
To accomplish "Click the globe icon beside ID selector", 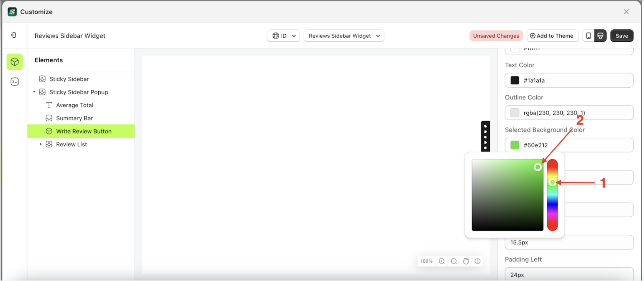I will click(x=276, y=36).
